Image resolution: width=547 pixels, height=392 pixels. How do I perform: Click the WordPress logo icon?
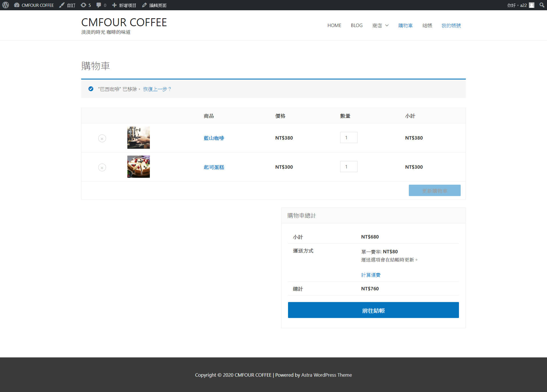tap(6, 5)
